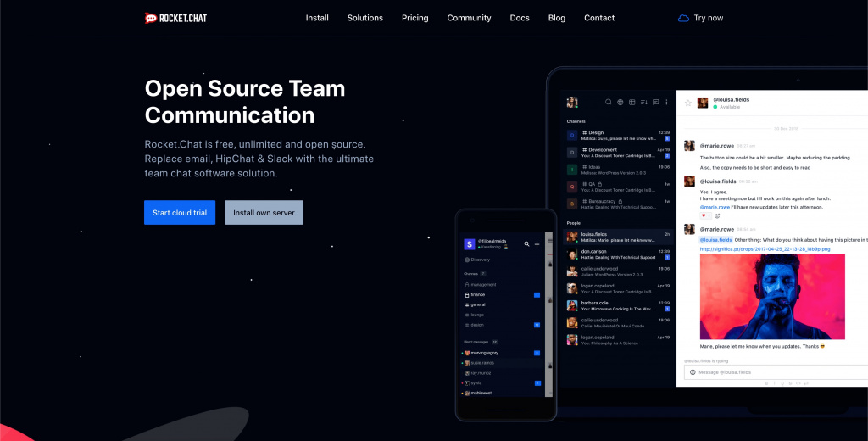Open the Solutions menu in navigation
This screenshot has width=868, height=441.
click(364, 18)
